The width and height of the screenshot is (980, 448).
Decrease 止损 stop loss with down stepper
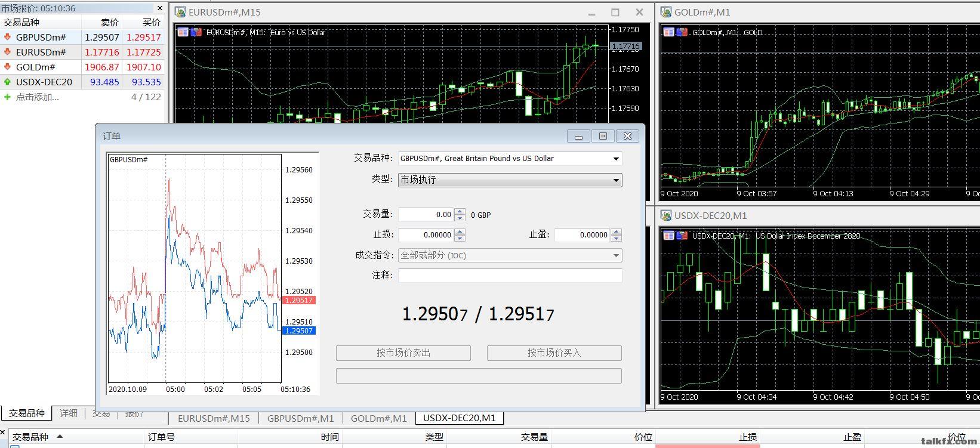(460, 239)
